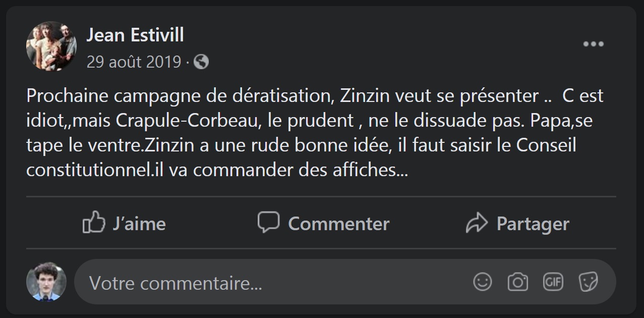Image resolution: width=644 pixels, height=318 pixels.
Task: Open Jean Estivill's profile name link
Action: click(135, 35)
